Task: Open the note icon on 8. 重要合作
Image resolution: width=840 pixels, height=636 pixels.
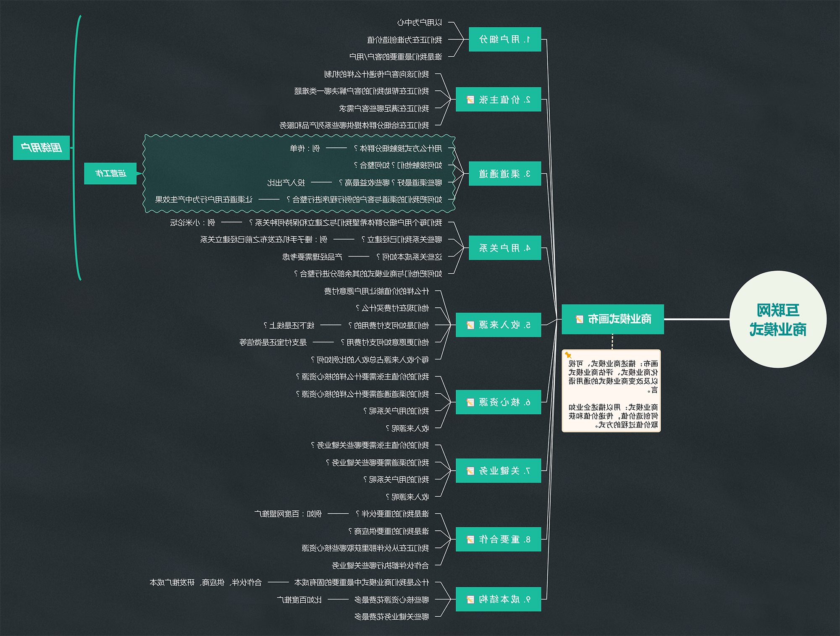Action: coord(470,539)
